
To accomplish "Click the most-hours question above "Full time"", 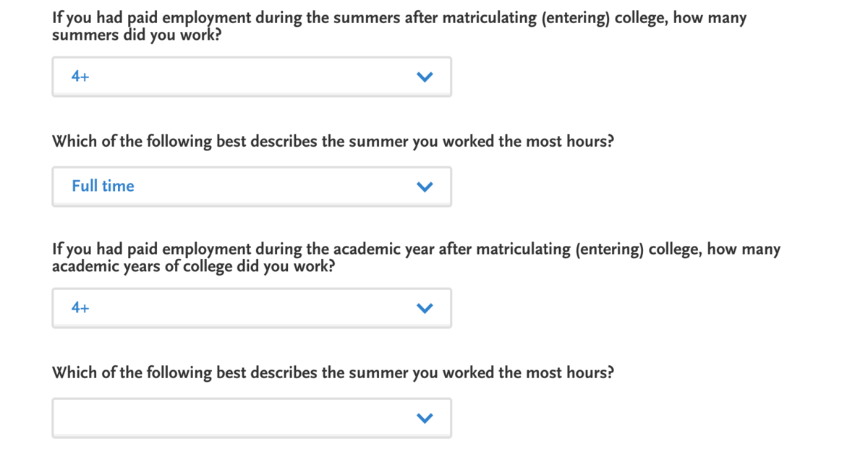I will point(333,141).
